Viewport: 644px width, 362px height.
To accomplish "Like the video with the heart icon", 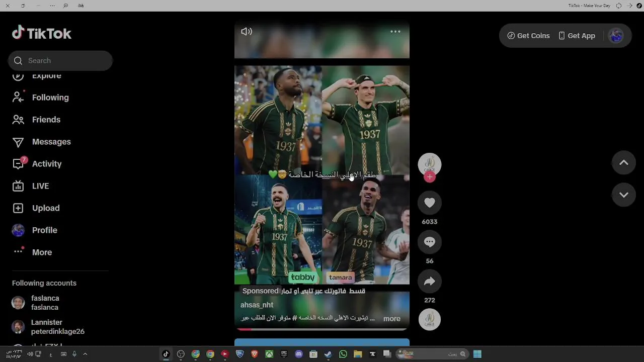I will pos(430,203).
